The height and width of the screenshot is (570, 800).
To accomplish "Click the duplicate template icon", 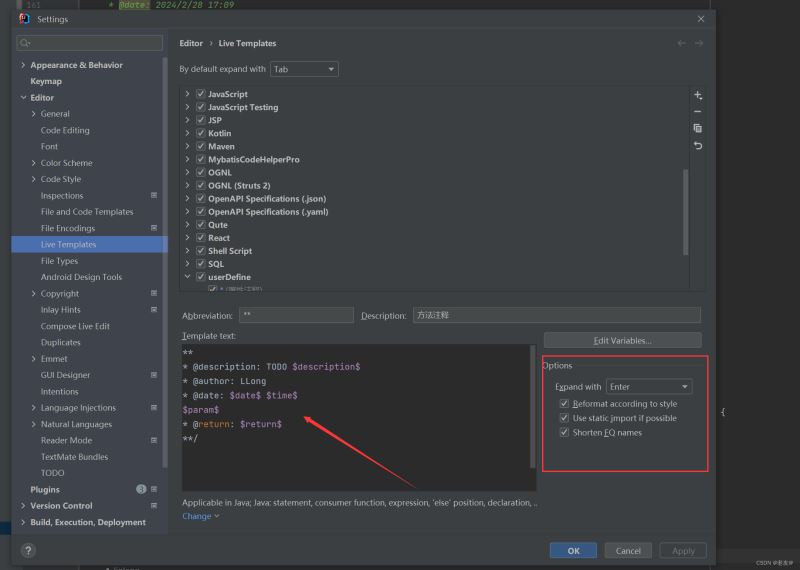I will pyautogui.click(x=698, y=129).
